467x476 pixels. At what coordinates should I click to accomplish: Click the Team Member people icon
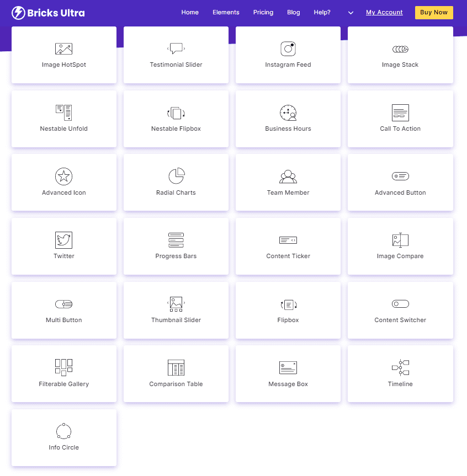[x=288, y=177]
